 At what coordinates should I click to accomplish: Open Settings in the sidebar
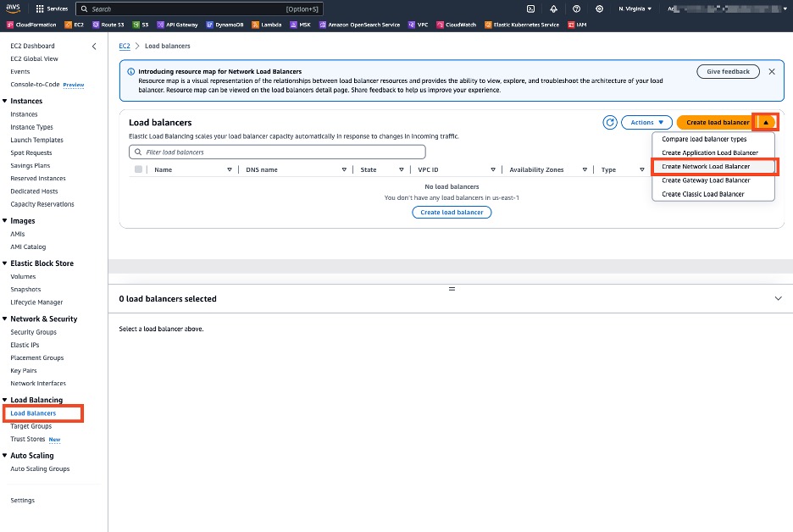pyautogui.click(x=23, y=501)
